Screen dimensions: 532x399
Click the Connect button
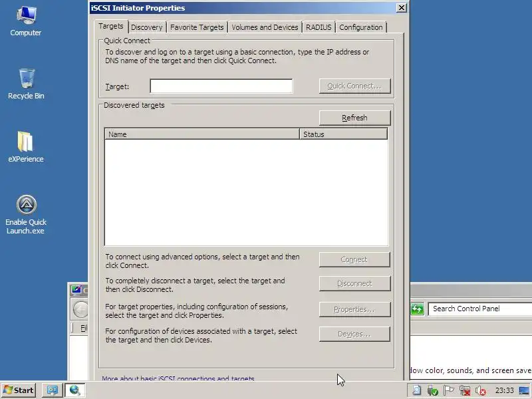354,259
